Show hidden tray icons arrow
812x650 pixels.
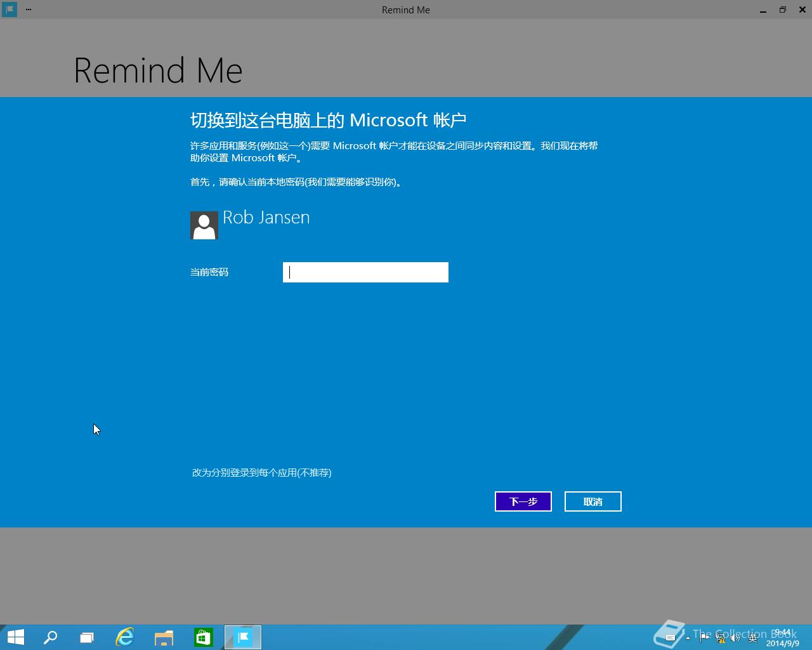pyautogui.click(x=688, y=637)
